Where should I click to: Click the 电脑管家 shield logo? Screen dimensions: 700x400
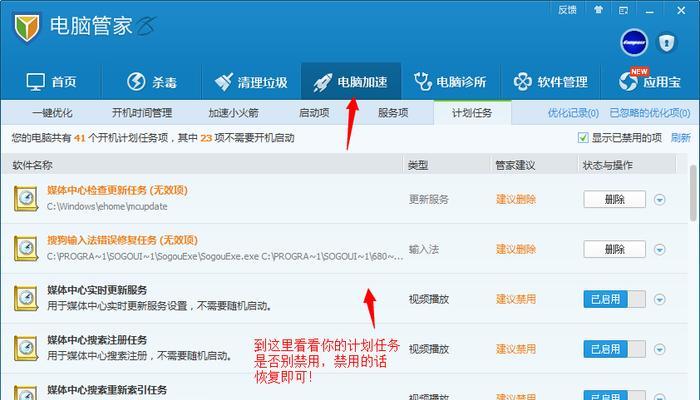tap(27, 28)
